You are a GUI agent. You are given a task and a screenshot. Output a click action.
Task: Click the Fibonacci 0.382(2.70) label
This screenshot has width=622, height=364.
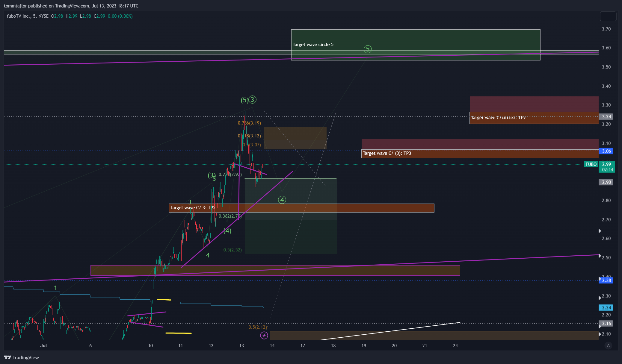pos(230,216)
